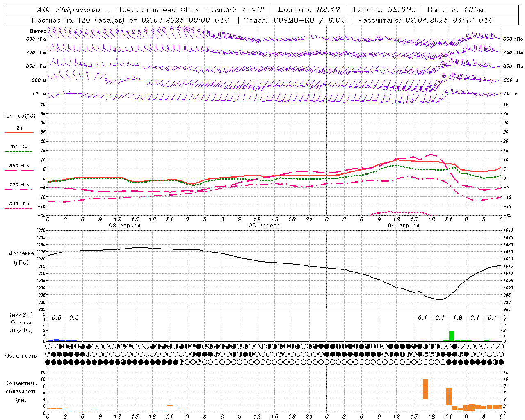Screen dimensions: 525x420
Task: Click the (мм/1ч.) precipitation unit label
Action: (x=21, y=330)
